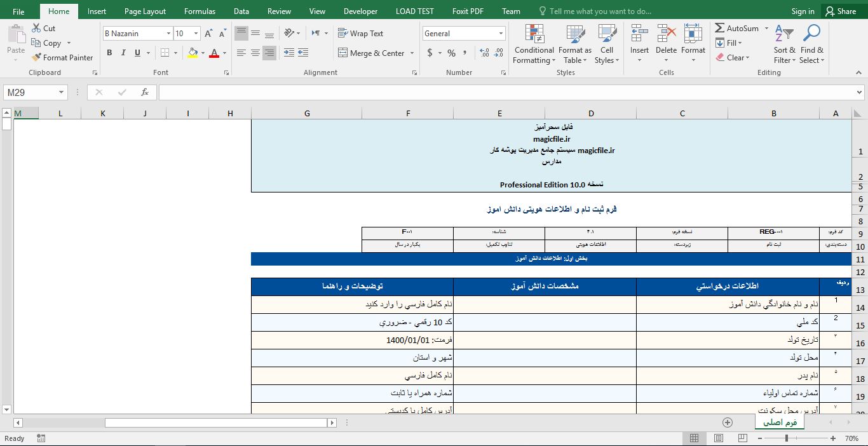Click the Sign in link
Viewport: 868px width, 446px height.
(803, 11)
